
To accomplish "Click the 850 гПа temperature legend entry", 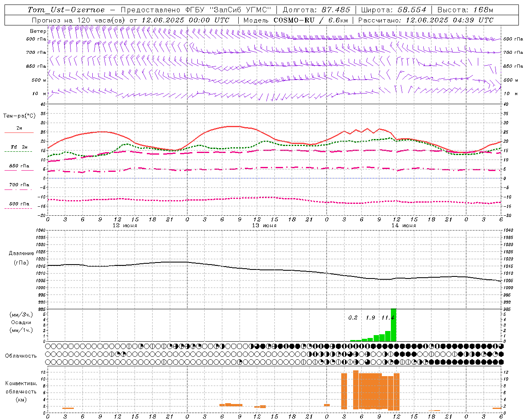I will (x=19, y=166).
